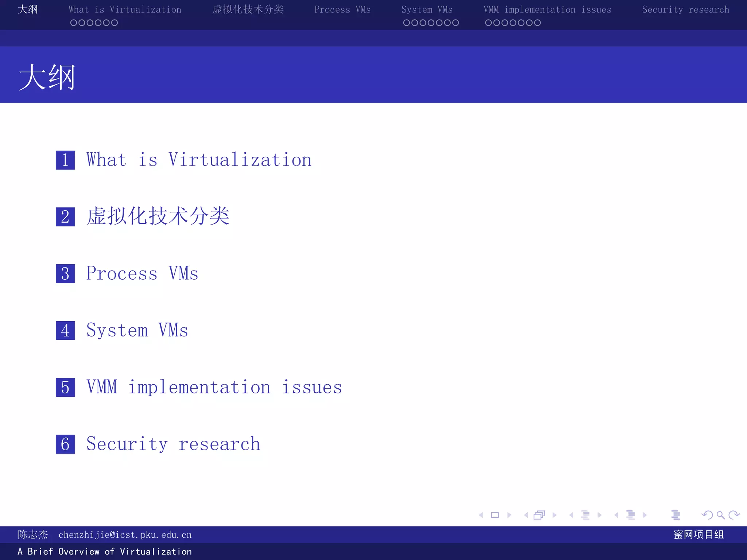Select first frame circle under System VMs
The image size is (747, 560).
pyautogui.click(x=407, y=23)
